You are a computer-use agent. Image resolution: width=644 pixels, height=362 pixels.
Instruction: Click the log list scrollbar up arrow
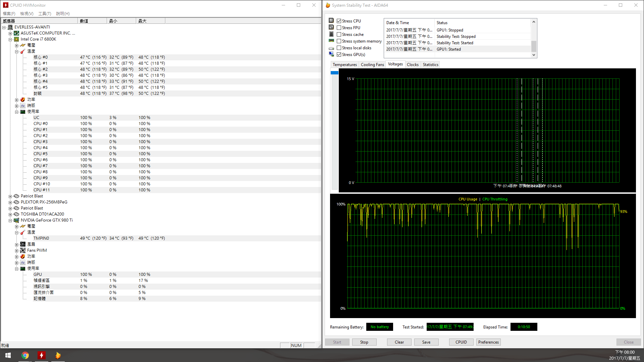tap(534, 22)
